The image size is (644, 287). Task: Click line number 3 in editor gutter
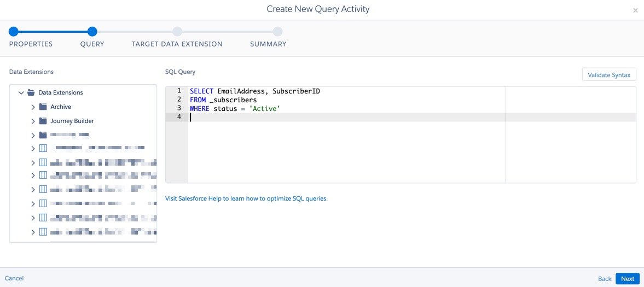pyautogui.click(x=179, y=108)
